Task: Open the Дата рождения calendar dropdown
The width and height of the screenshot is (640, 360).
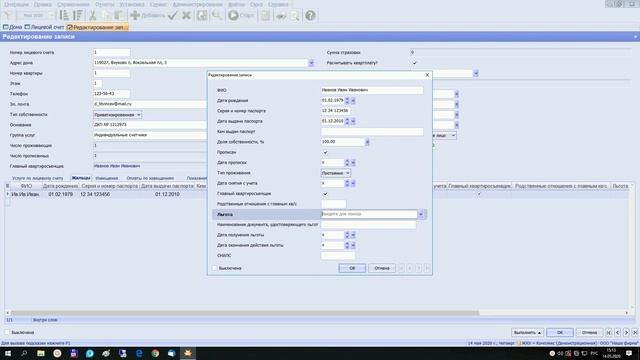Action: [x=353, y=100]
